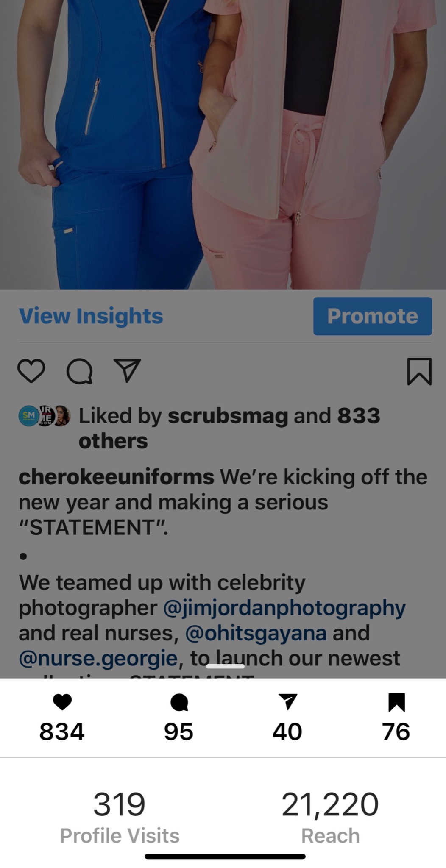Open the @jimjordanphotography mention

click(x=284, y=608)
